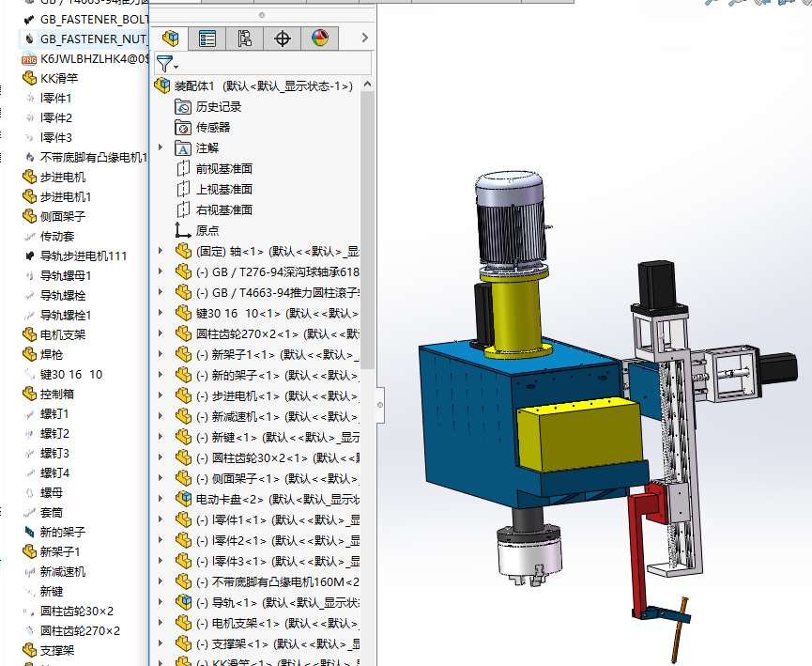Select the 电动卡盘<2> subassembly icon
The width and height of the screenshot is (812, 666).
click(x=183, y=499)
